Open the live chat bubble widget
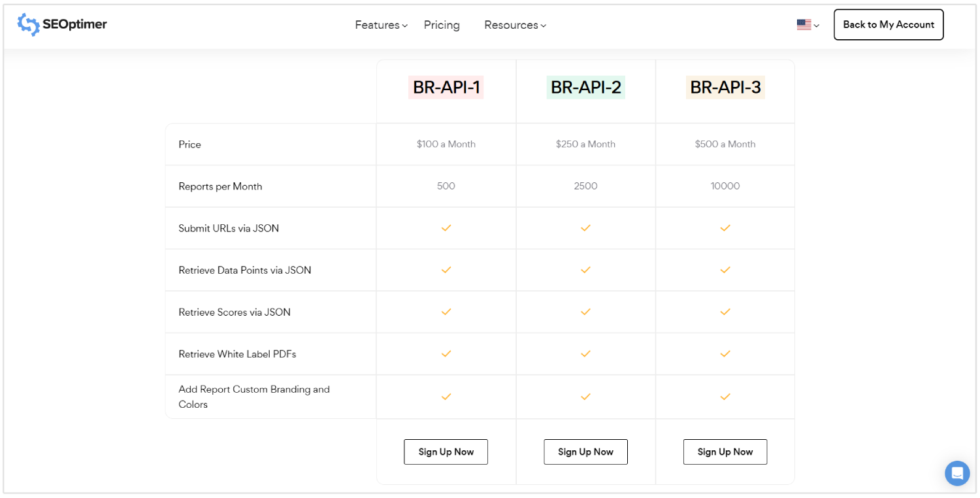This screenshot has width=980, height=498. [x=957, y=473]
